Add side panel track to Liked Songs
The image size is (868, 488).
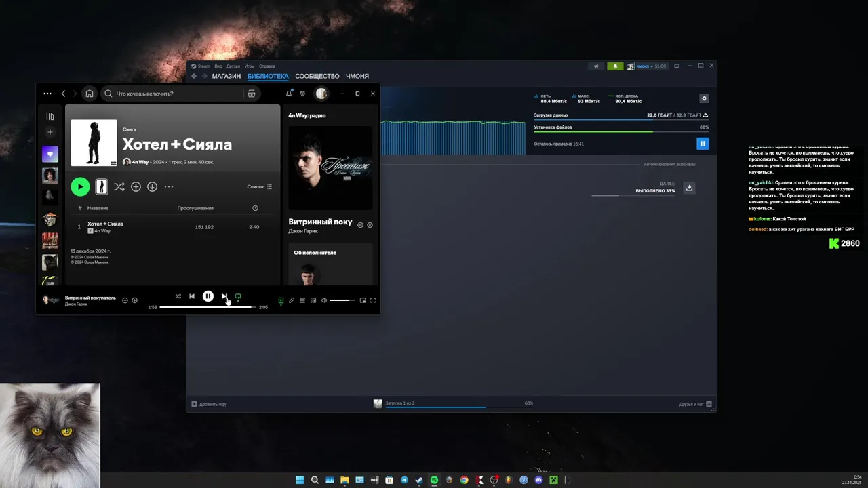[x=370, y=225]
